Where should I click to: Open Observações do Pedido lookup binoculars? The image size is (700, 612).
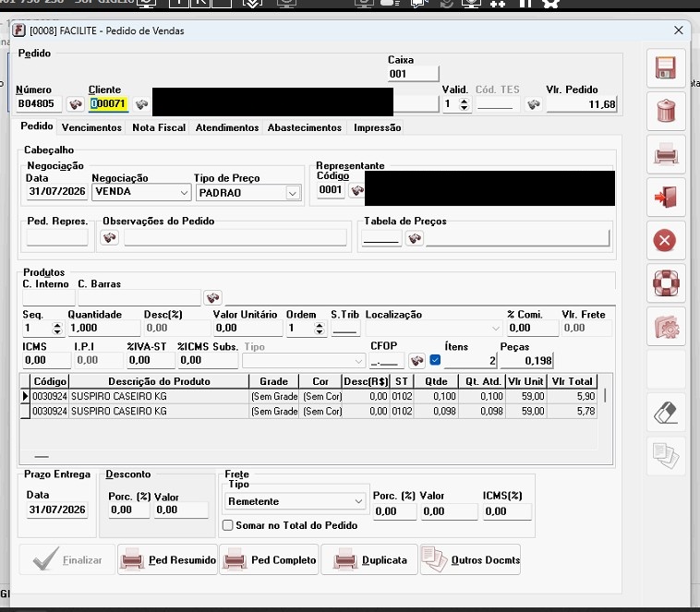[109, 237]
